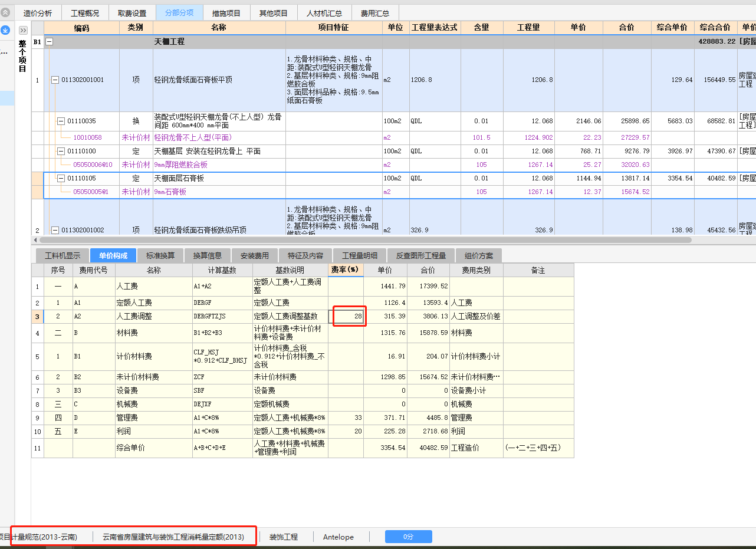Select the 分部分项 tab
This screenshot has height=549, width=756.
coord(179,12)
